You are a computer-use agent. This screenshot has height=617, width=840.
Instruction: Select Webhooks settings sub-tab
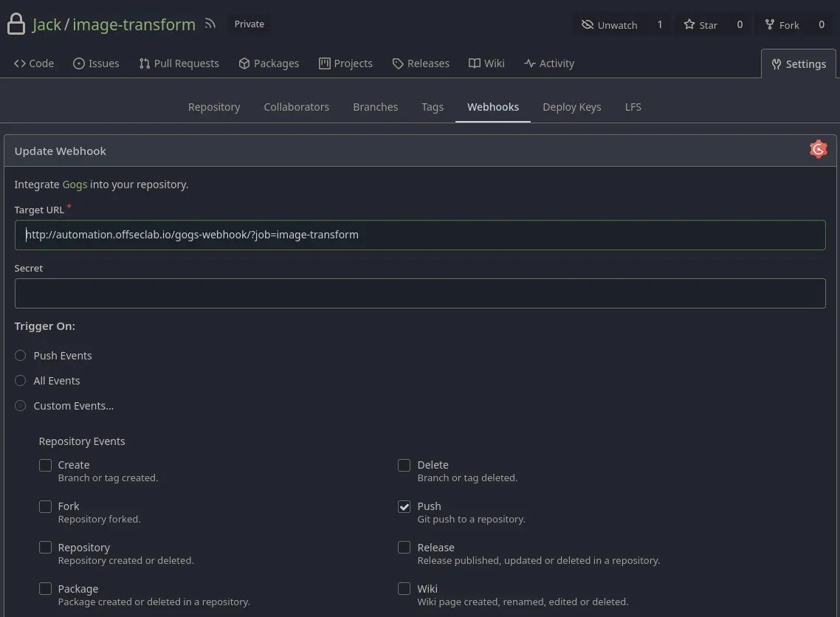click(x=493, y=107)
